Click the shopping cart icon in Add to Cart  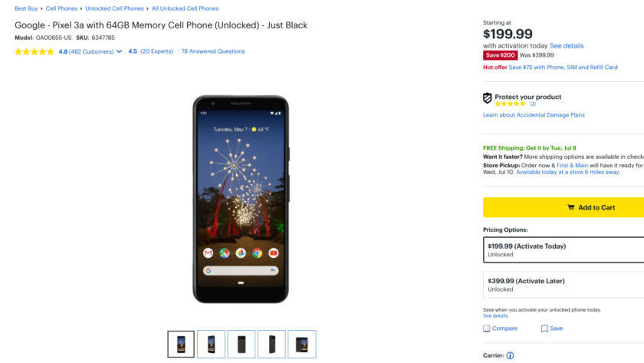tap(570, 207)
